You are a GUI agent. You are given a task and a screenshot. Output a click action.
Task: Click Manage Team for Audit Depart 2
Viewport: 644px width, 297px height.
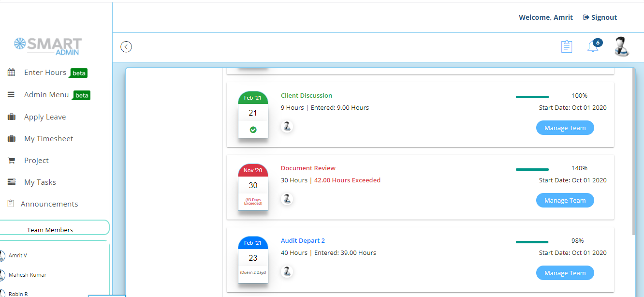pyautogui.click(x=565, y=273)
